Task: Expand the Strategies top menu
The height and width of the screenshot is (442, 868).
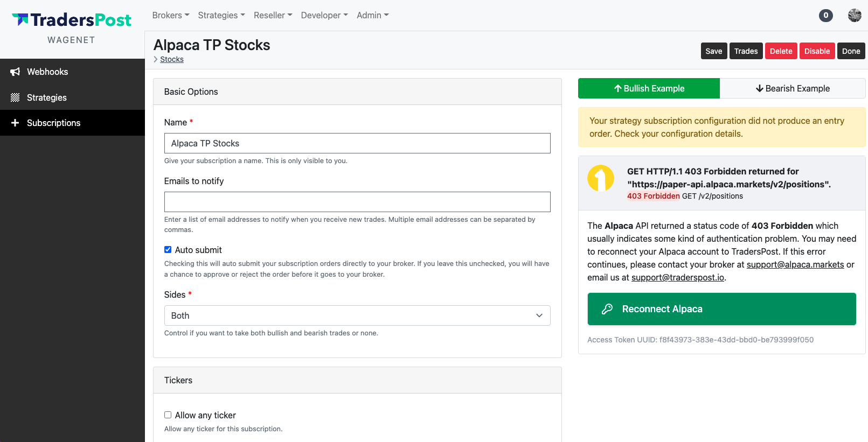Action: [x=221, y=15]
